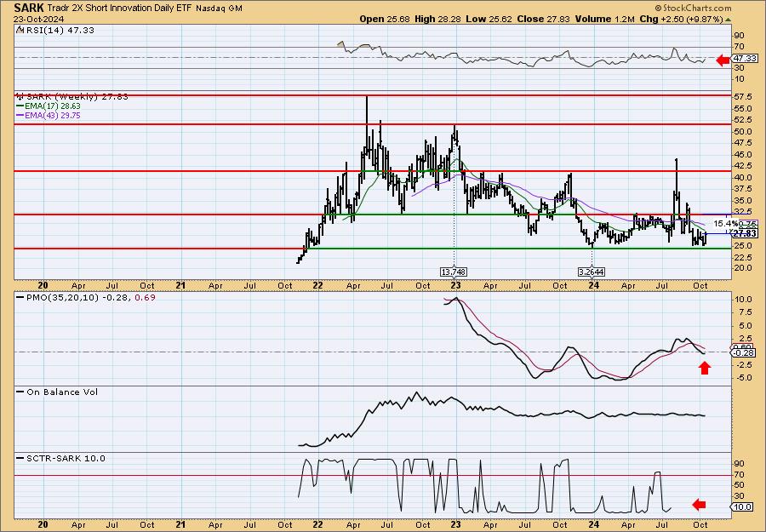Screen dimensions: 766x532
Task: Click the purple EMA(43) line color swatch
Action: (20, 116)
